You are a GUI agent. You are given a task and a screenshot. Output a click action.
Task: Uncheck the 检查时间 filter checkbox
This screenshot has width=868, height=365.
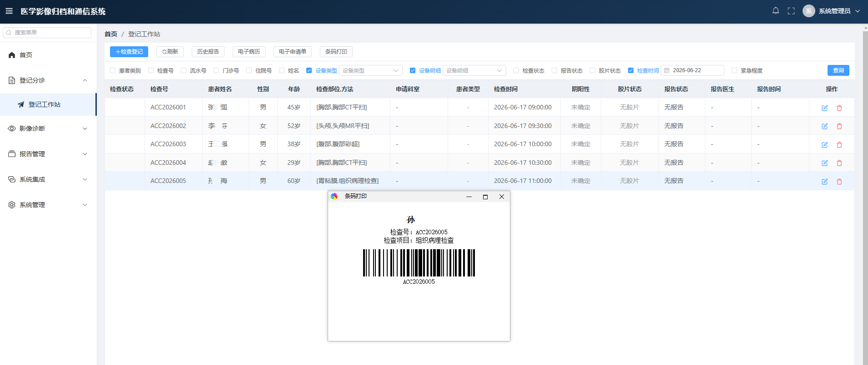click(x=631, y=70)
